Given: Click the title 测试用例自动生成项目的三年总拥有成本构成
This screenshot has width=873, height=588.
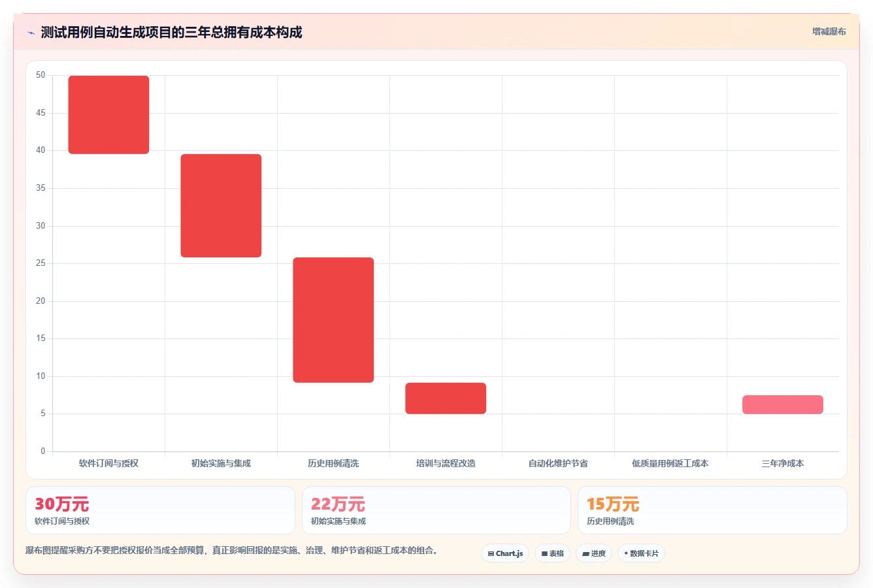Looking at the screenshot, I should tap(171, 32).
